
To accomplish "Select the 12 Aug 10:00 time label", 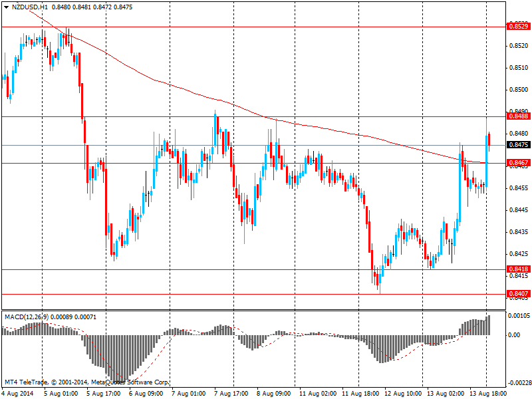I will (x=403, y=394).
